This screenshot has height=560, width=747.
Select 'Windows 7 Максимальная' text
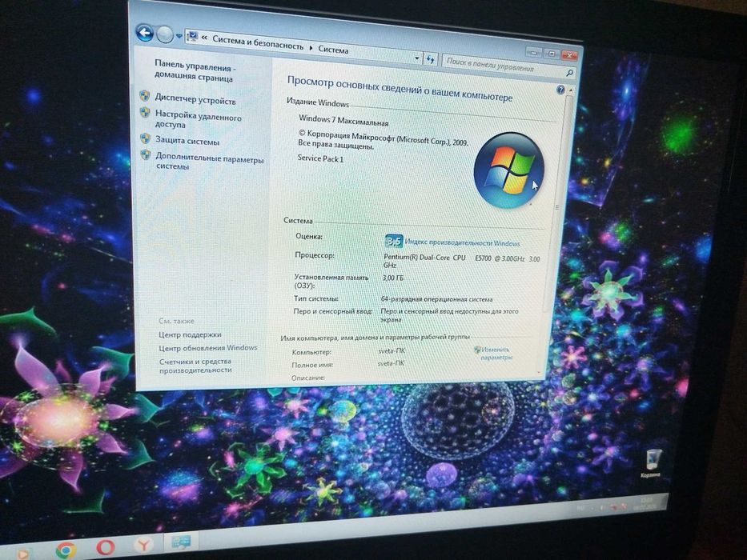(x=343, y=120)
